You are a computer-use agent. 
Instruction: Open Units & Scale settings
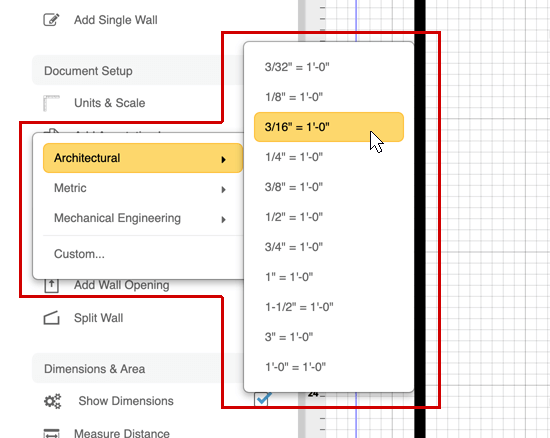coord(109,103)
